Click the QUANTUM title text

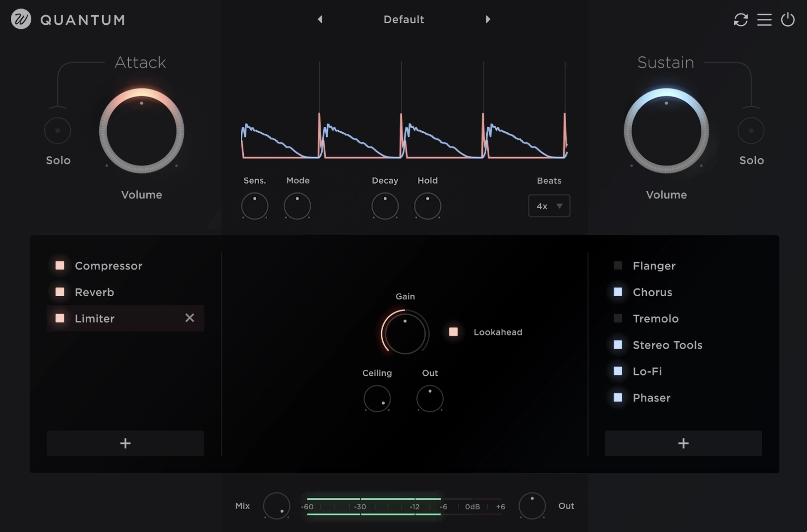click(x=83, y=20)
